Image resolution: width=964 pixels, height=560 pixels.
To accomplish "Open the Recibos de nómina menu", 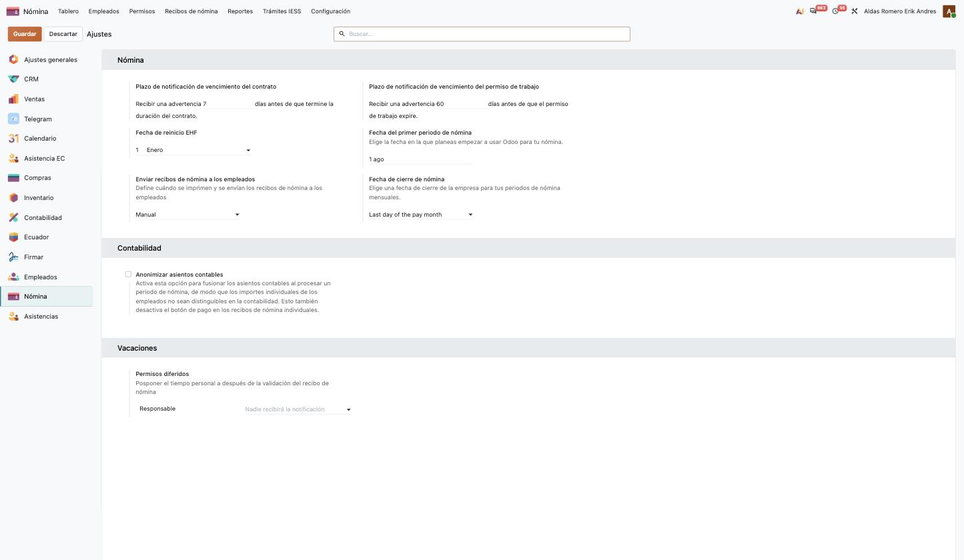I will pos(191,11).
